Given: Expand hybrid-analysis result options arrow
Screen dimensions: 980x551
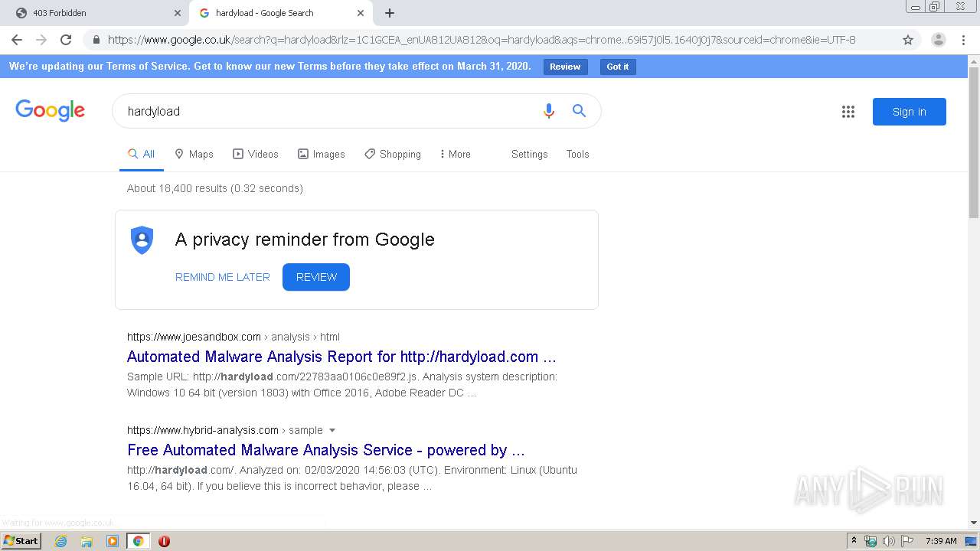Looking at the screenshot, I should (x=332, y=430).
